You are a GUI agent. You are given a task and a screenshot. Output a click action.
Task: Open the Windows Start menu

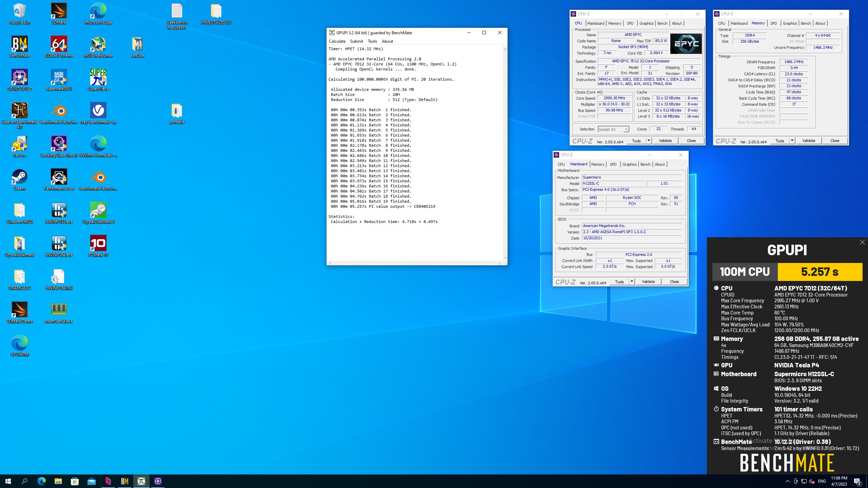click(x=8, y=481)
